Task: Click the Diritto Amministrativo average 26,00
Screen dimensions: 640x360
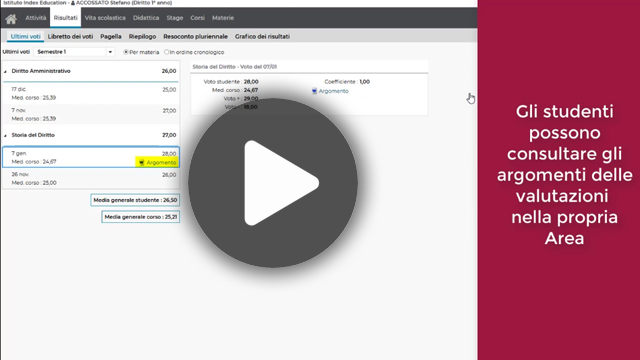Action: [169, 71]
